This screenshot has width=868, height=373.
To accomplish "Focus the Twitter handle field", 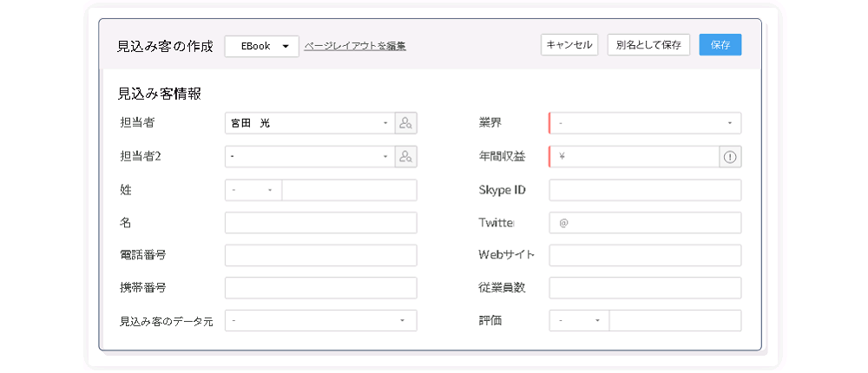I will pos(646,223).
